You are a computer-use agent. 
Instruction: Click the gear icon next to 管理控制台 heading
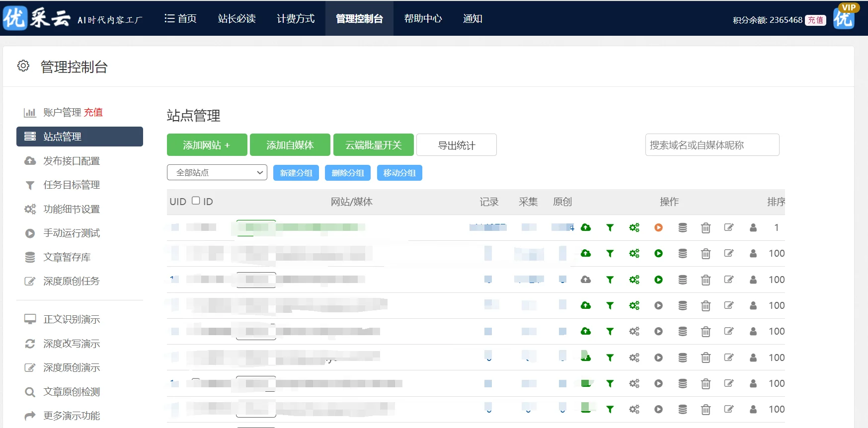(x=23, y=66)
